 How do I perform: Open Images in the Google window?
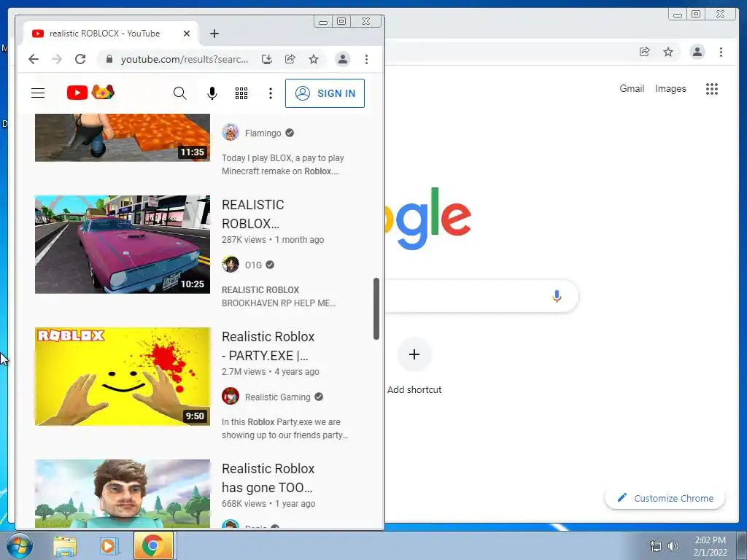tap(670, 88)
